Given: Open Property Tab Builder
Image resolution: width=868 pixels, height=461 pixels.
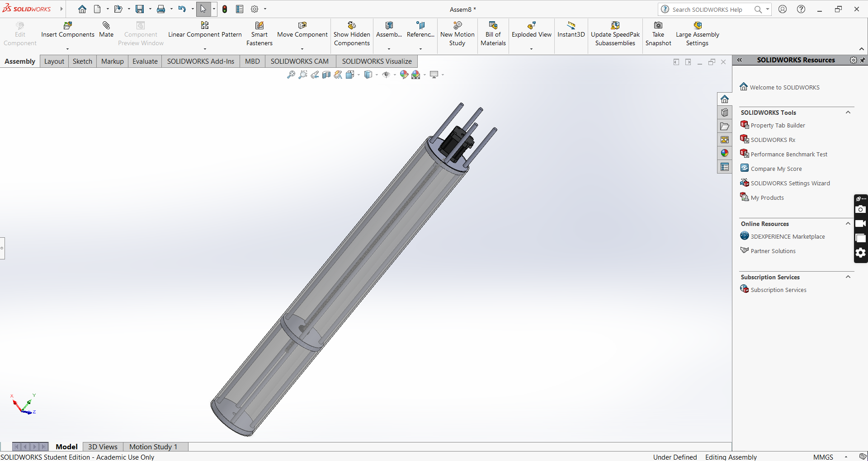Looking at the screenshot, I should [778, 125].
